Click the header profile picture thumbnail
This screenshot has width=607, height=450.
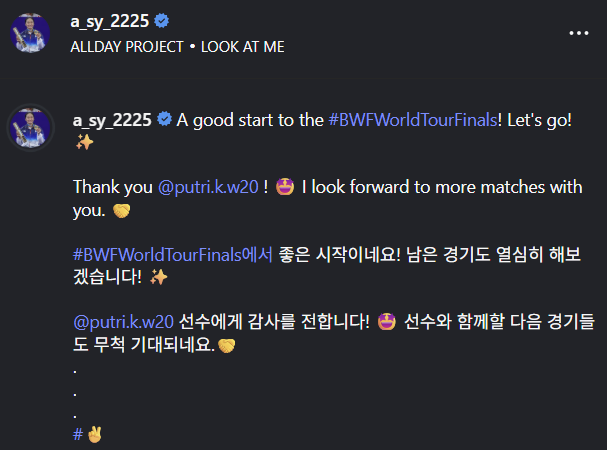30,33
